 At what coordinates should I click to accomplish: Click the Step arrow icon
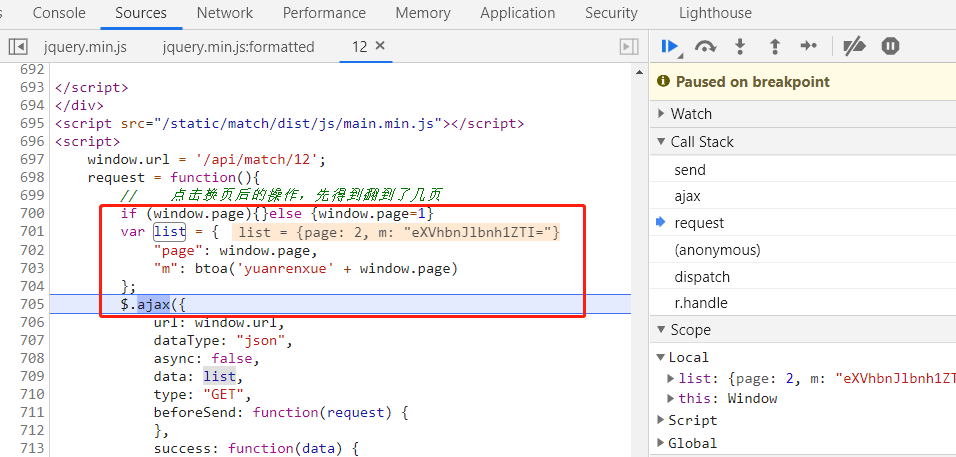click(x=808, y=46)
